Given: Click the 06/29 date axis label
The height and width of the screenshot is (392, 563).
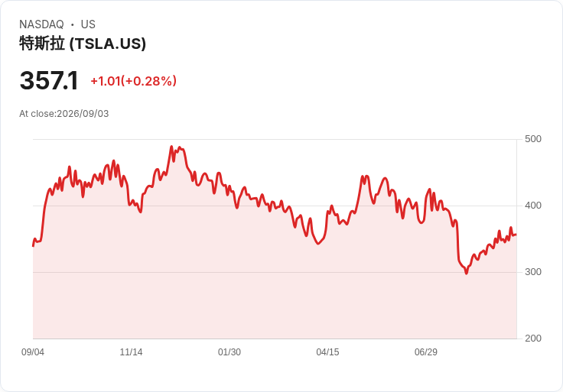Looking at the screenshot, I should pos(426,352).
